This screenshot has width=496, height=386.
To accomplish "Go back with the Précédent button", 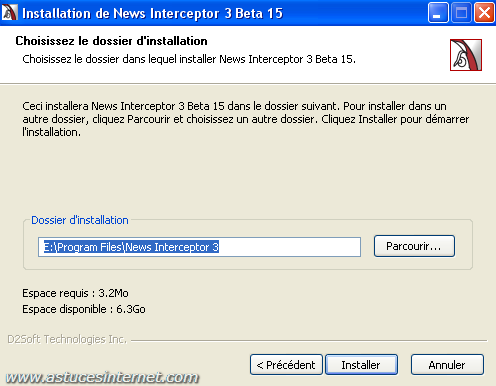I will click(286, 365).
